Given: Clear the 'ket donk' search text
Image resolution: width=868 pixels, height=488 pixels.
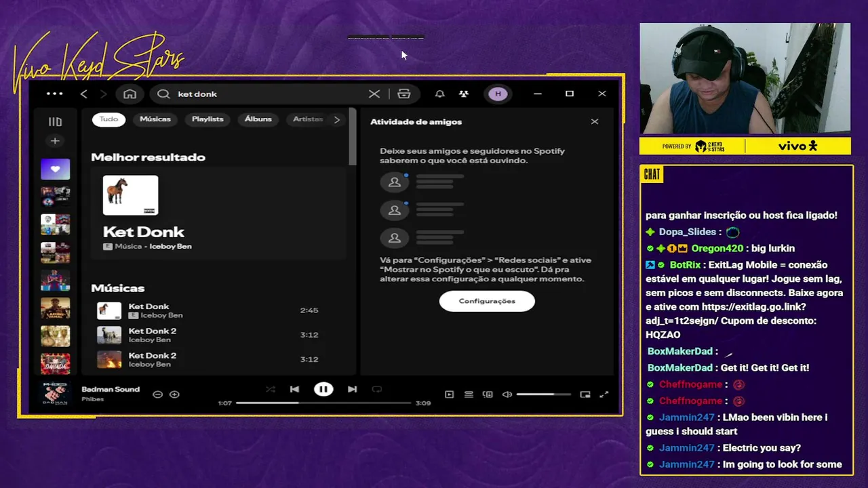Looking at the screenshot, I should click(x=374, y=94).
